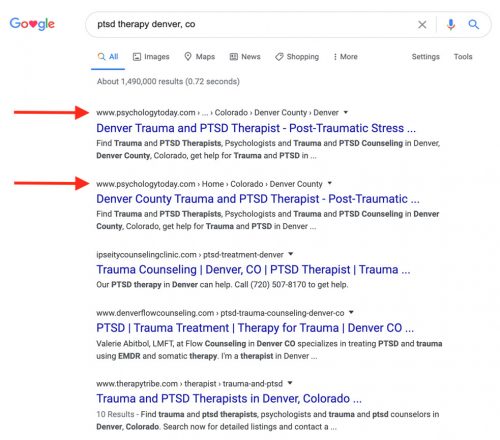This screenshot has width=500, height=440.
Task: Click snippet starting with 10 Results
Action: (x=268, y=421)
